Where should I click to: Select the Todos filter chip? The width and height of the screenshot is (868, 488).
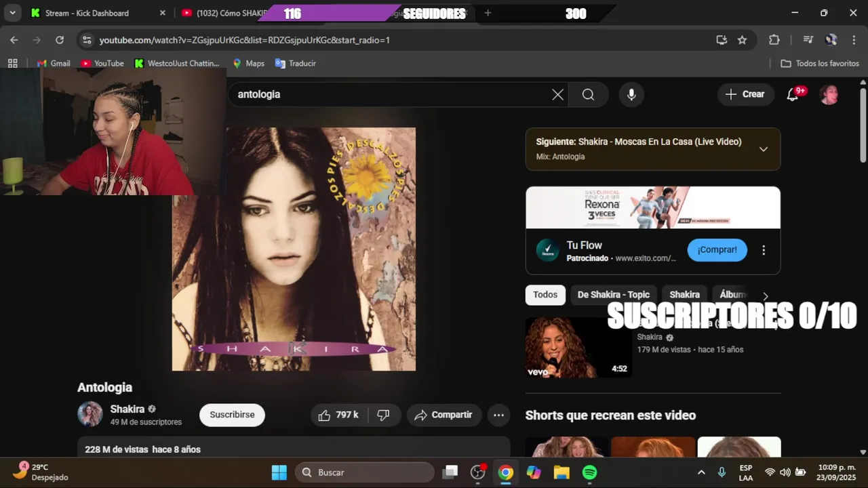pyautogui.click(x=545, y=295)
